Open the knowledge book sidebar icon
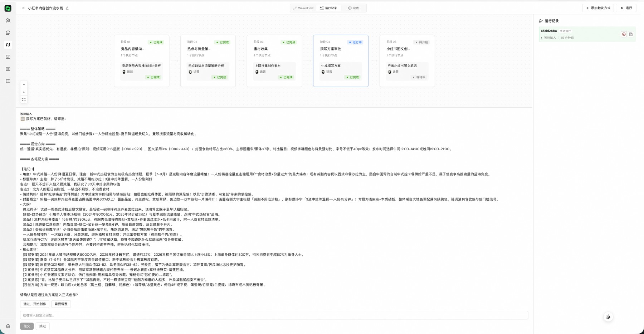Image resolution: width=644 pixels, height=334 pixels. 8,81
